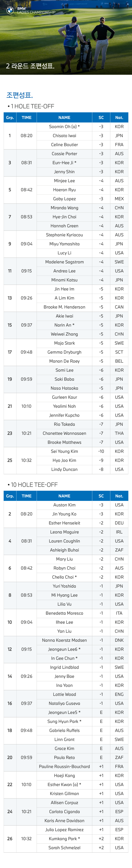Click the BMW Ladies Championship title text

[x=36, y=10]
